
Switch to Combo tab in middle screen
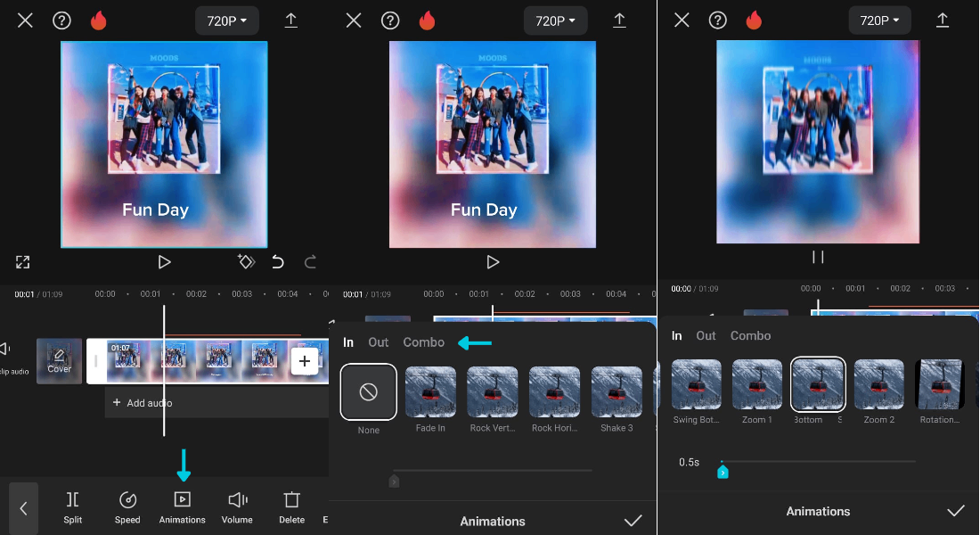[424, 342]
